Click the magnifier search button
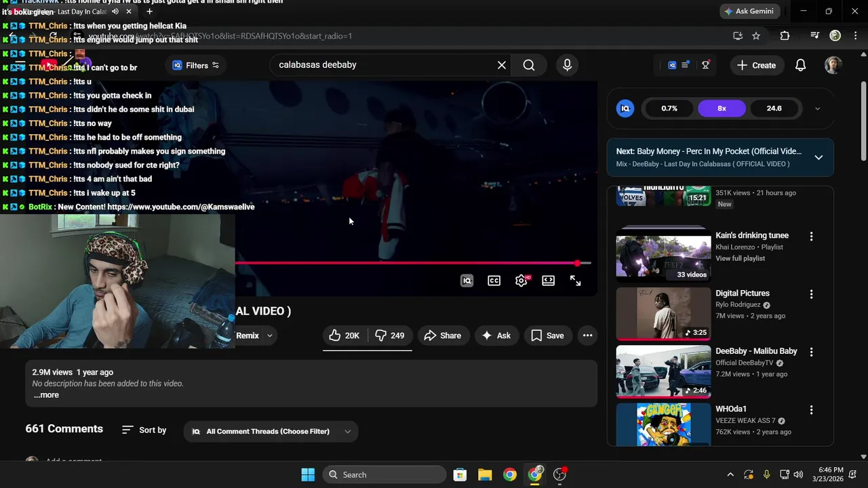 (x=529, y=65)
